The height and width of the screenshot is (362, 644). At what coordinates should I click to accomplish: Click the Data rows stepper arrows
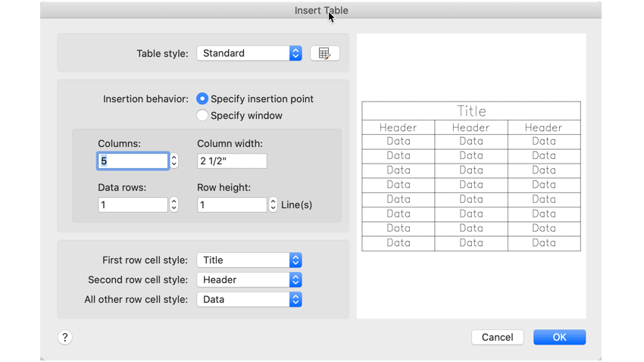[x=174, y=204]
